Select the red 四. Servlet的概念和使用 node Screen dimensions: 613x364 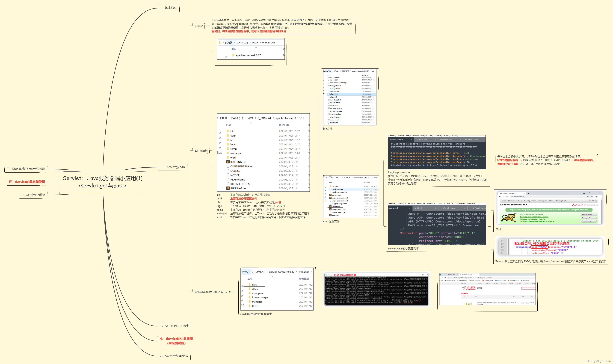27,182
